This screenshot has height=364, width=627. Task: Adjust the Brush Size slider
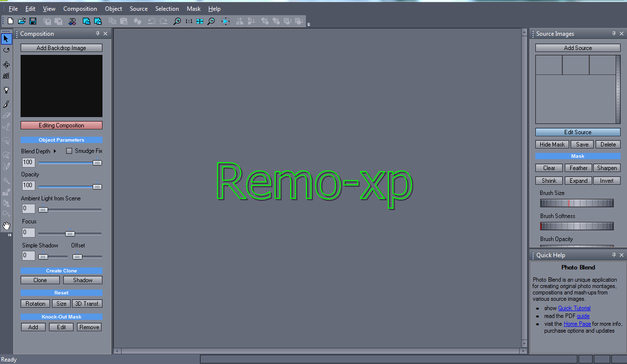[x=577, y=203]
